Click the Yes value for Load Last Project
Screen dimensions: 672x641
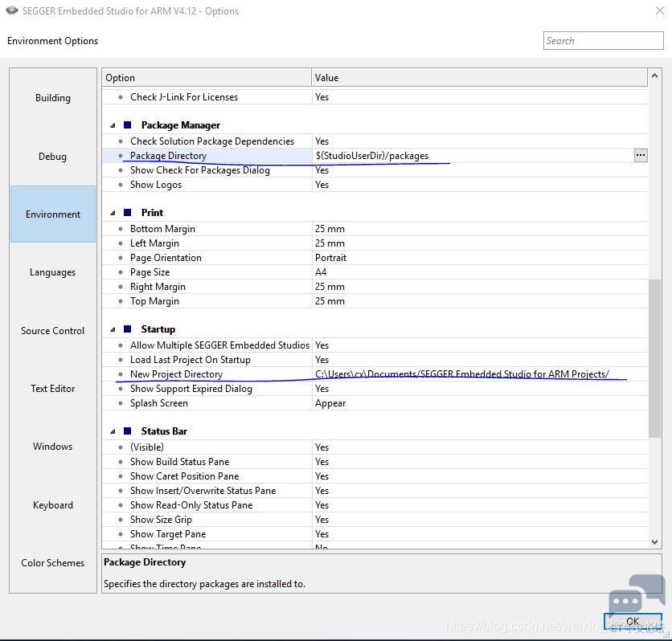point(322,360)
